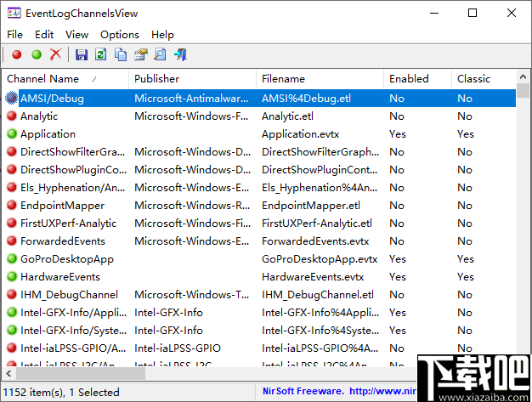Click the status icon of AMSI/Debug row
This screenshot has height=402, width=532.
[12, 98]
